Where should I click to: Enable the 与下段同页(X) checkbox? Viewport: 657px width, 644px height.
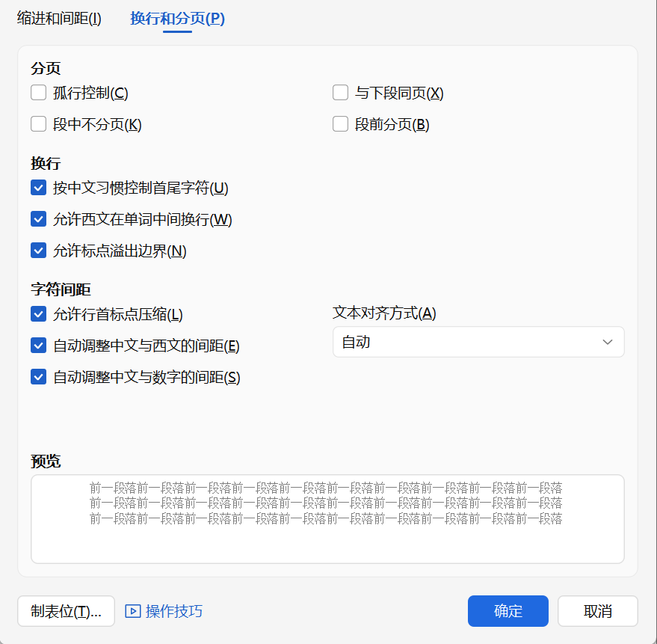340,93
